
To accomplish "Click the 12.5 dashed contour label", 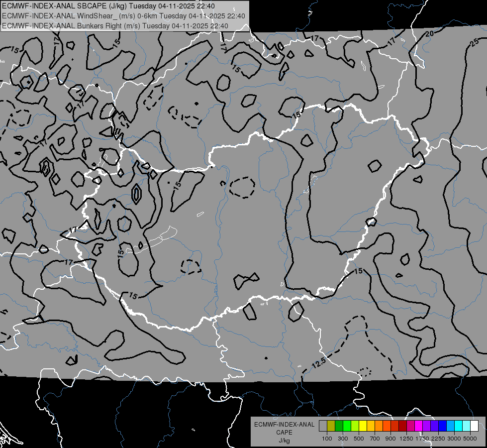I will [319, 362].
